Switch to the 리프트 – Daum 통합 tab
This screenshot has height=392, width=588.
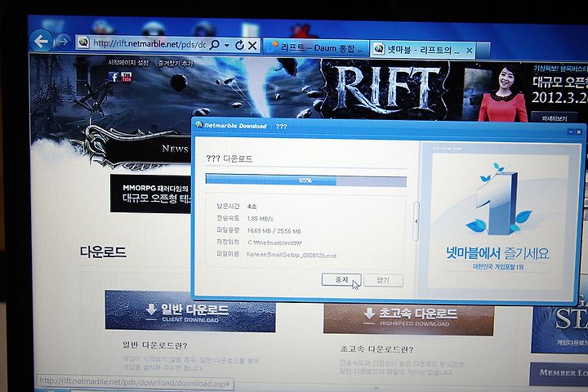316,48
